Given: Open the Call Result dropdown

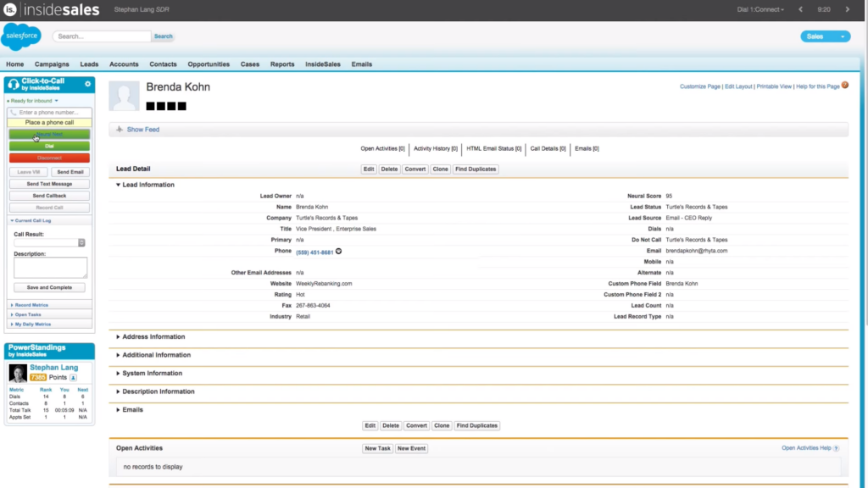Looking at the screenshot, I should (50, 243).
